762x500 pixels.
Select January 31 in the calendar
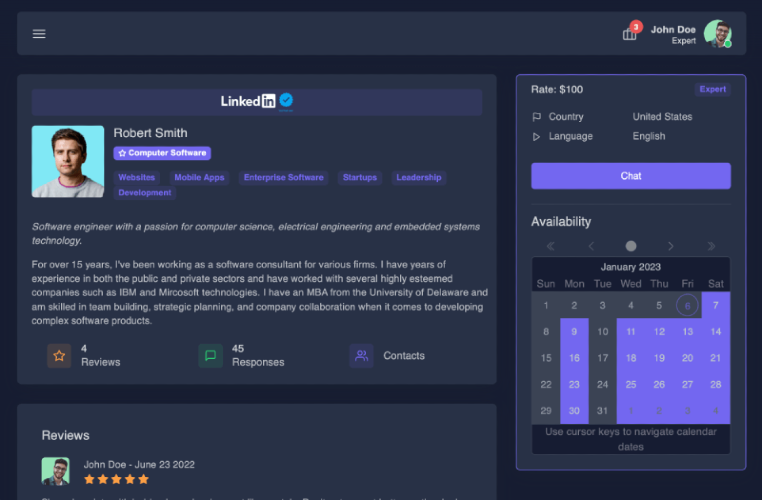(603, 411)
